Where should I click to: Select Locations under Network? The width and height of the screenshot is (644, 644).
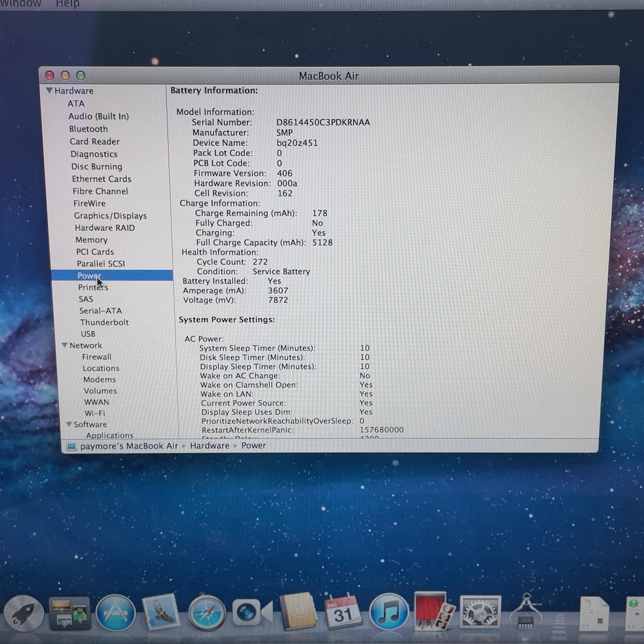point(101,368)
